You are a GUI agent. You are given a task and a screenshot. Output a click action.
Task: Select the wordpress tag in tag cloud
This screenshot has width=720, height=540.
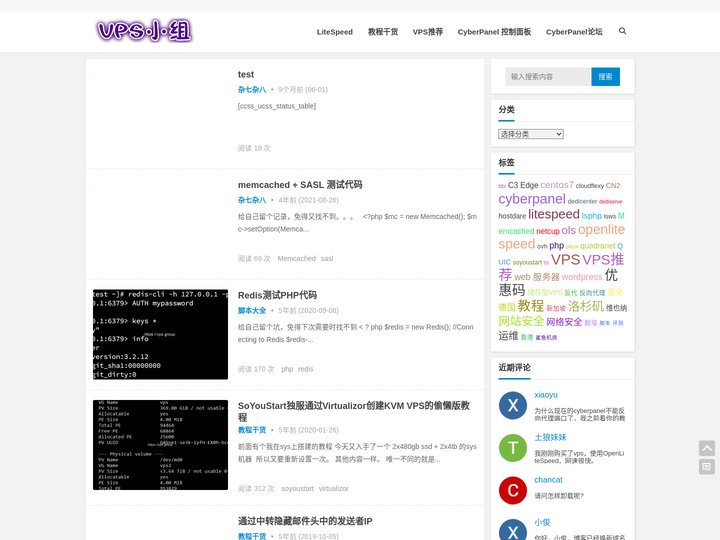[582, 277]
